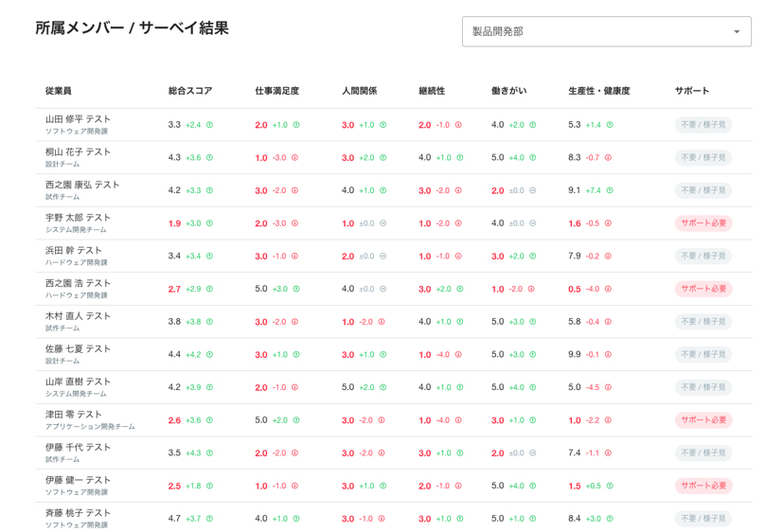Image resolution: width=782 pixels, height=532 pixels.
Task: Click サポート必要 badge in 津田 零's row
Action: (x=703, y=420)
